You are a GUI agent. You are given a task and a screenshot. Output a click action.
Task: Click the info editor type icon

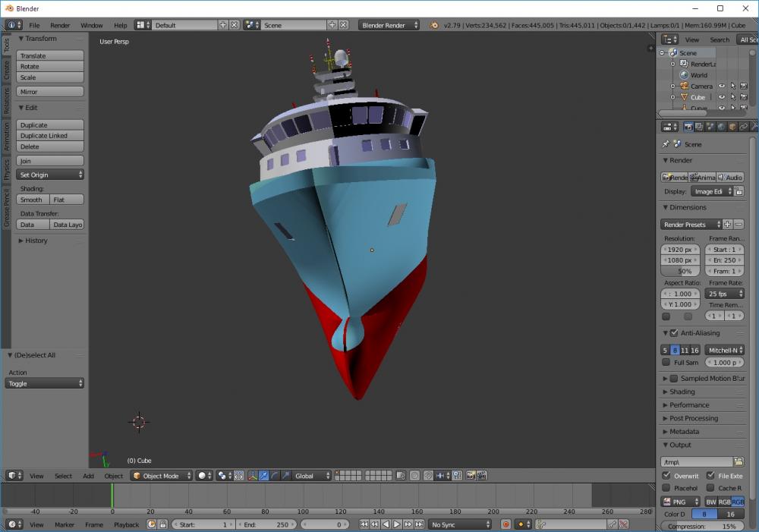[x=14, y=25]
